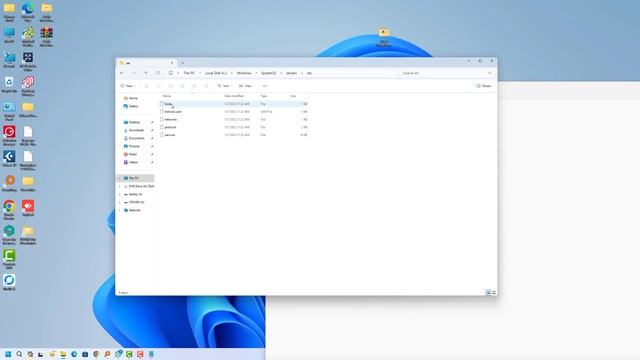Click File Explorer in the taskbar
640x360 pixels.
click(x=63, y=354)
